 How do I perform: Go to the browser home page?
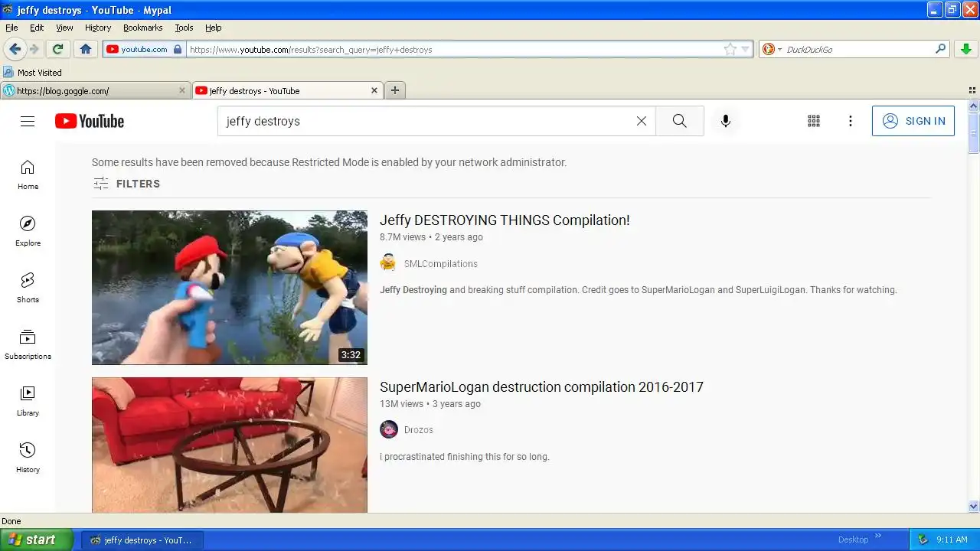click(86, 49)
